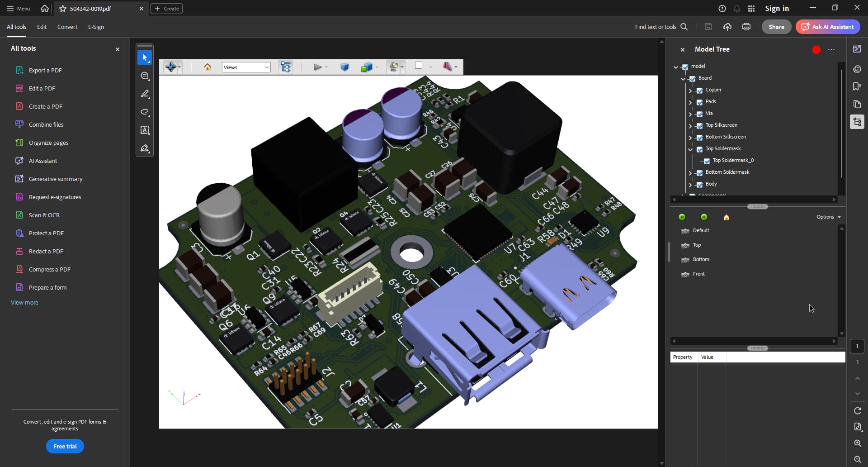Collapse the Top Soldermask node
This screenshot has height=467, width=868.
[690, 149]
